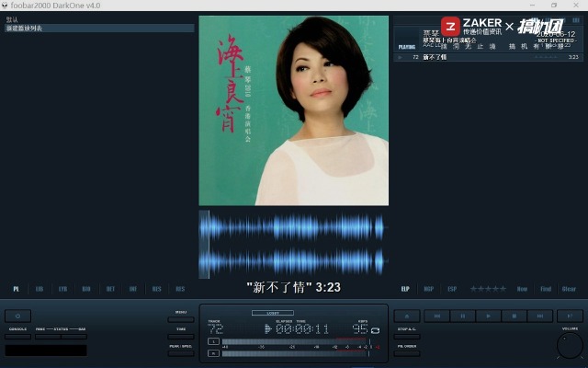Open the third tab in the left panel bar
This screenshot has width=588, height=368.
click(63, 289)
